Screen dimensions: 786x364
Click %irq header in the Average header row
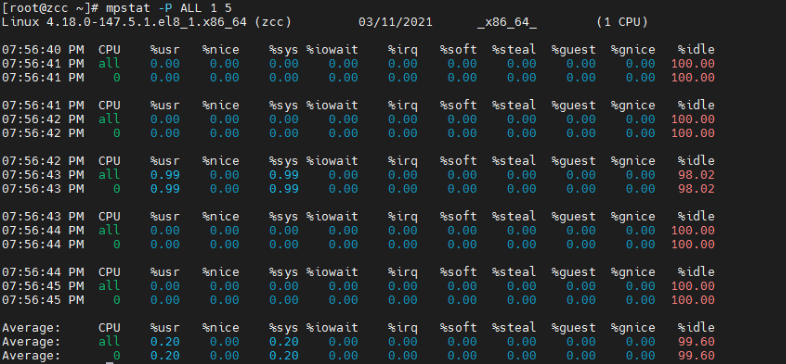(403, 328)
